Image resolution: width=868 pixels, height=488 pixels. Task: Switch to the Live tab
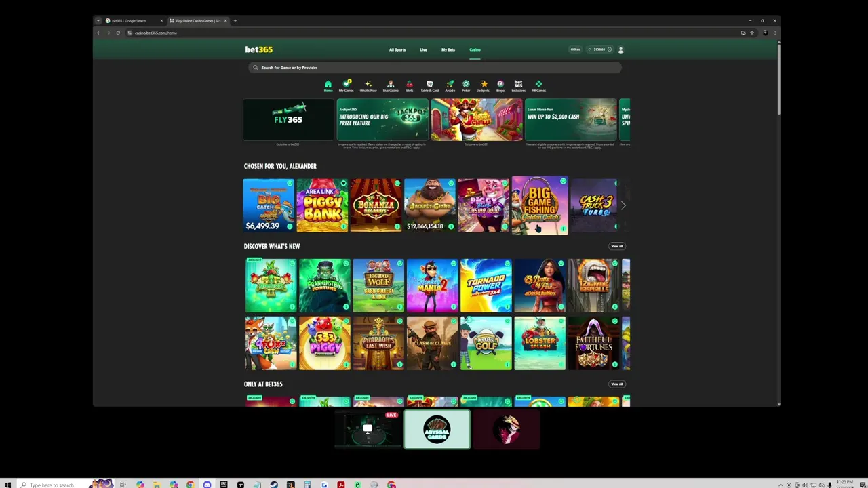click(423, 49)
